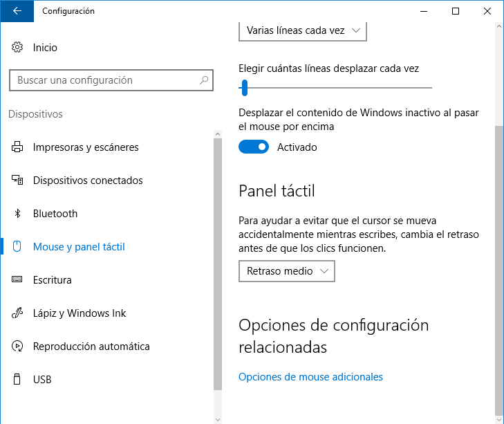Click the sidebar scrollbar down arrow
Viewport: 504px width, 424px height.
[x=218, y=418]
